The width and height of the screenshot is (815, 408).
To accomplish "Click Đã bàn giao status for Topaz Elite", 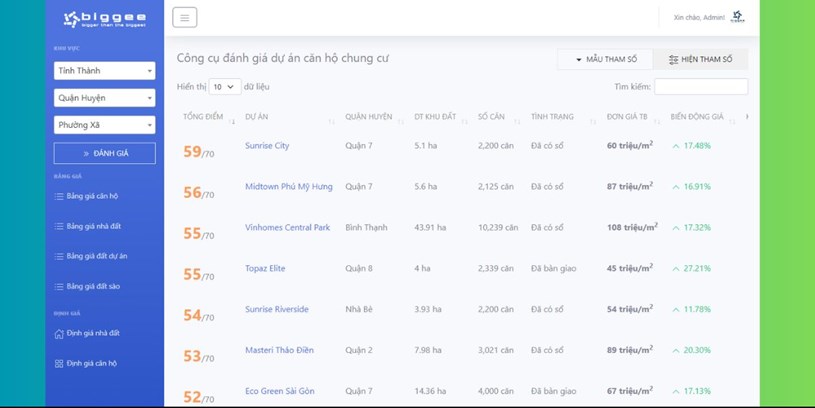I will pyautogui.click(x=554, y=269).
